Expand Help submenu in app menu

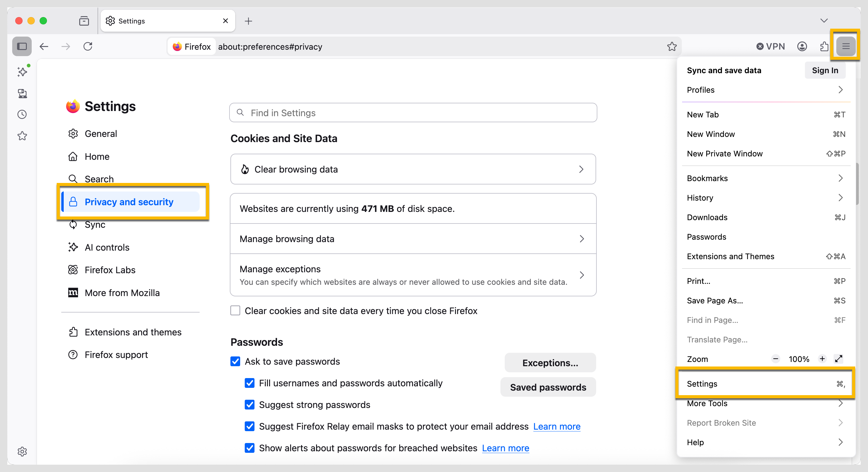(x=766, y=442)
